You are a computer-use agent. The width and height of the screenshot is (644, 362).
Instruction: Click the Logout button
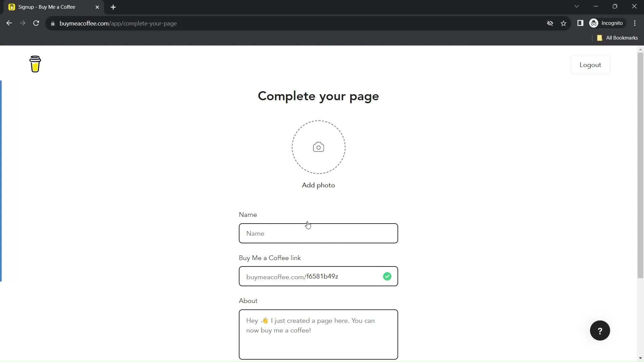(590, 65)
